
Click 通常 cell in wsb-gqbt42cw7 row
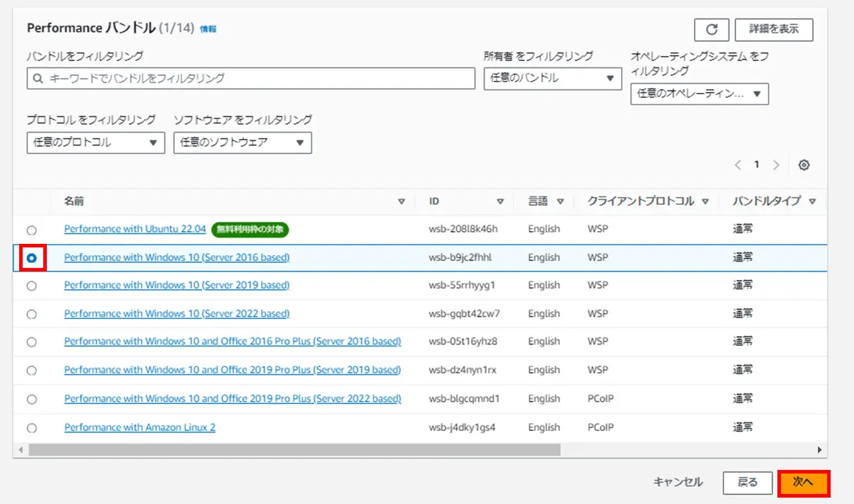tap(743, 313)
